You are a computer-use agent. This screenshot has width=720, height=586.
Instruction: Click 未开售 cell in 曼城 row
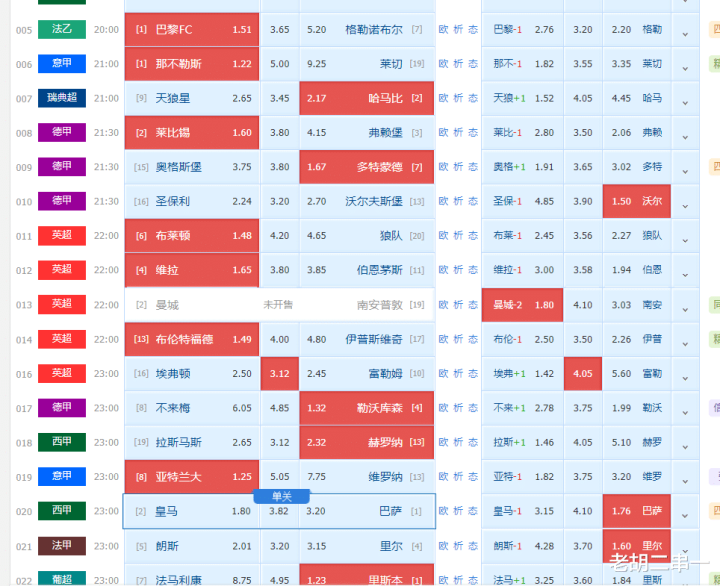(x=278, y=304)
